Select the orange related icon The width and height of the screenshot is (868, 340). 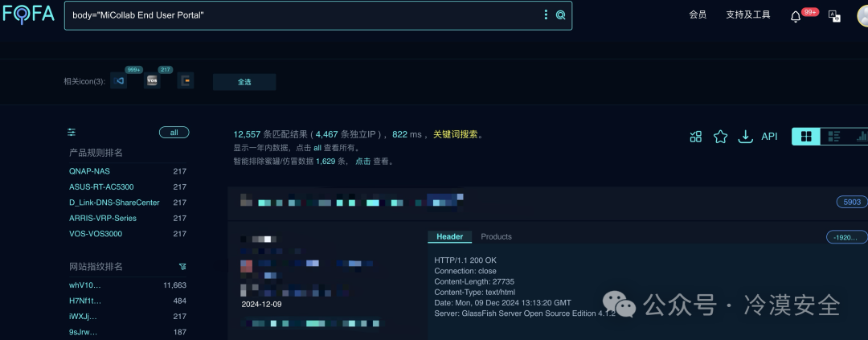coord(186,81)
